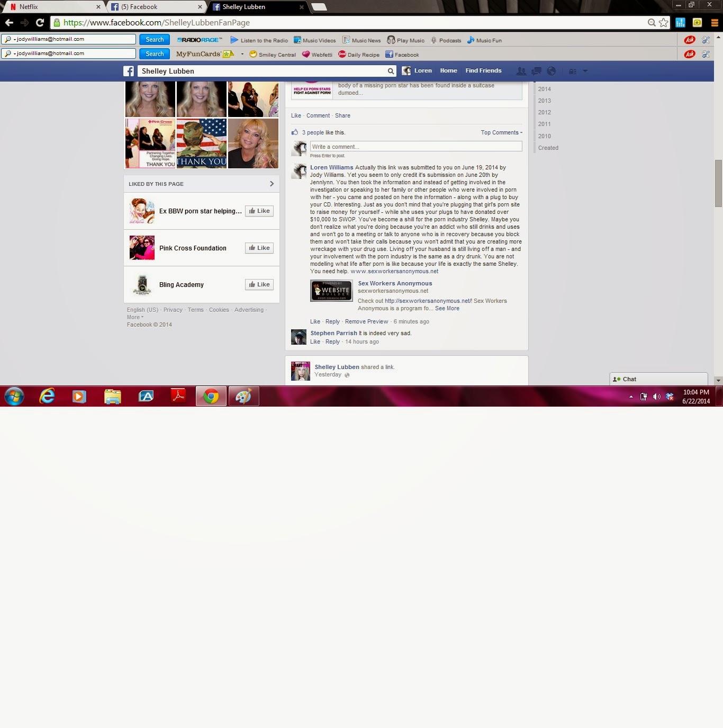Open the Thank You flag photo thumbnail

(x=201, y=143)
